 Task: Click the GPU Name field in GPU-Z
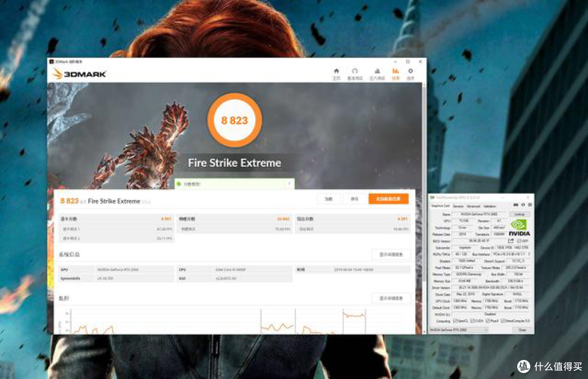(479, 214)
